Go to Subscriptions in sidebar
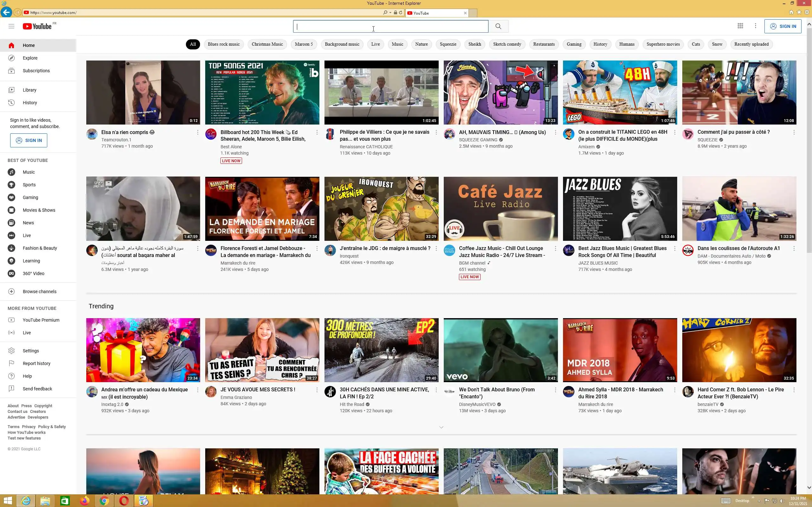This screenshot has height=507, width=812. tap(36, 71)
